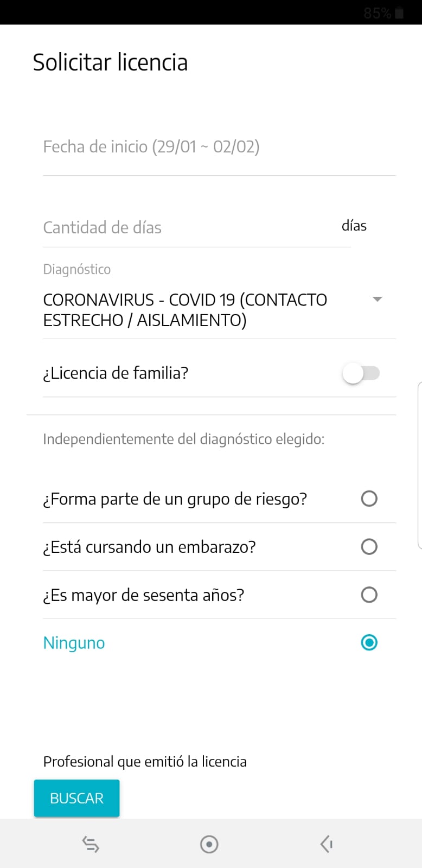Tap the small Diagnóstico field label
The height and width of the screenshot is (868, 422).
tap(77, 269)
